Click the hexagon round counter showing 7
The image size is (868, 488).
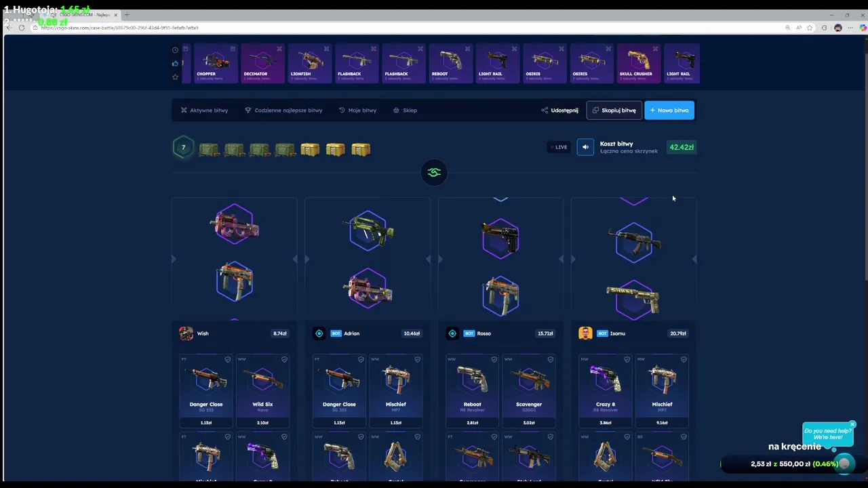(x=183, y=148)
